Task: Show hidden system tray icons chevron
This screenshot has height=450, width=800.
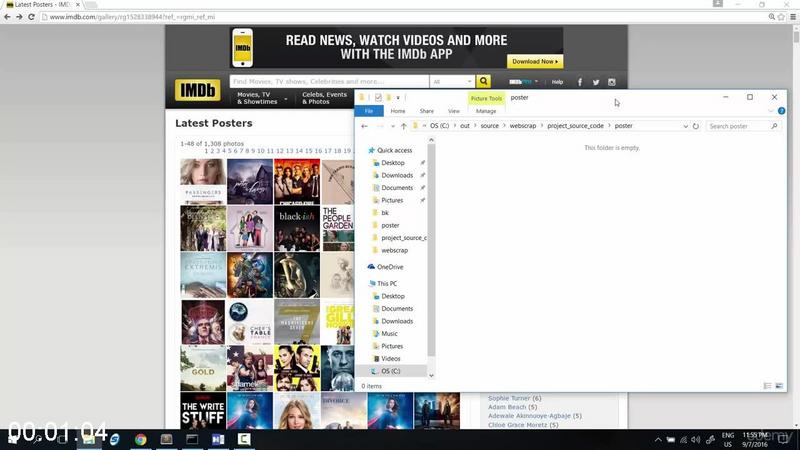Action: pos(658,440)
